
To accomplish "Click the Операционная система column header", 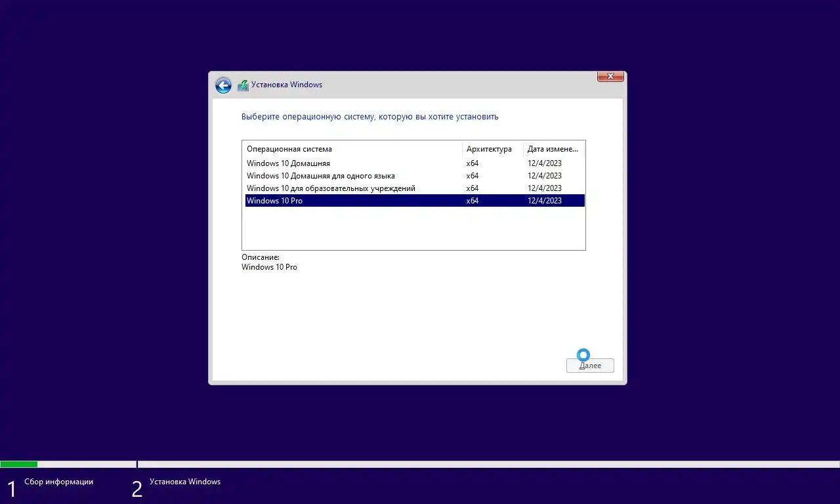I will pyautogui.click(x=352, y=149).
